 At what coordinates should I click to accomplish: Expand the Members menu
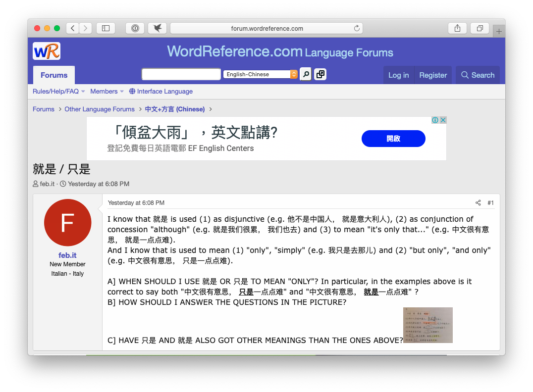click(107, 91)
